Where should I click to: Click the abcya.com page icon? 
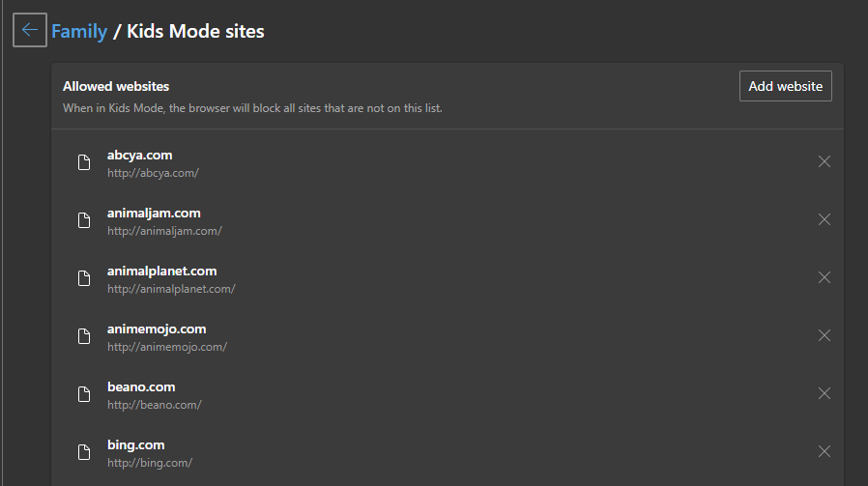pos(84,162)
